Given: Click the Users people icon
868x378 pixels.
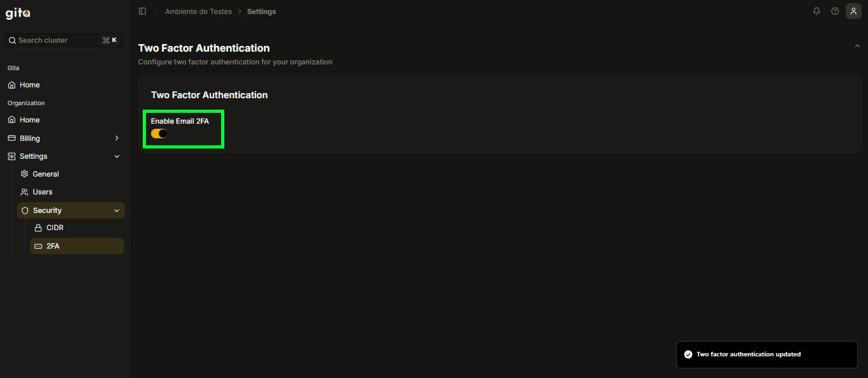Looking at the screenshot, I should pos(25,192).
